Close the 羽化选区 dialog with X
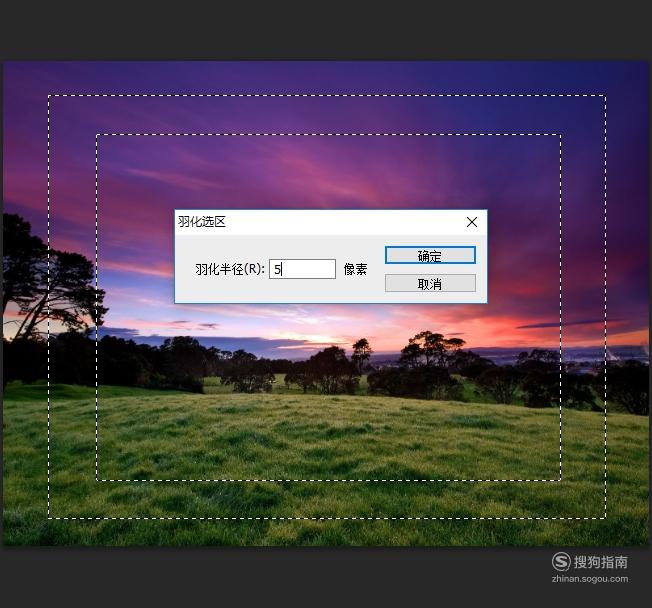Viewport: 652px width, 608px height. (472, 222)
